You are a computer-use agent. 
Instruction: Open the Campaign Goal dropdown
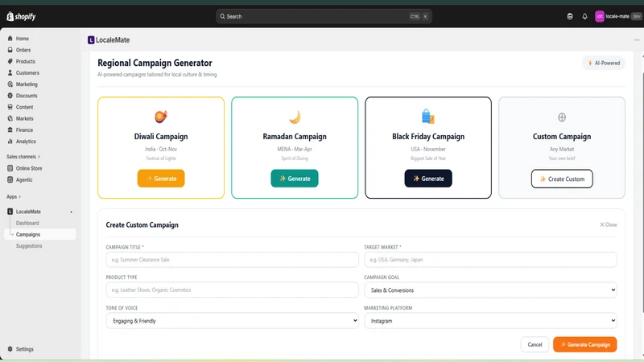pos(490,290)
